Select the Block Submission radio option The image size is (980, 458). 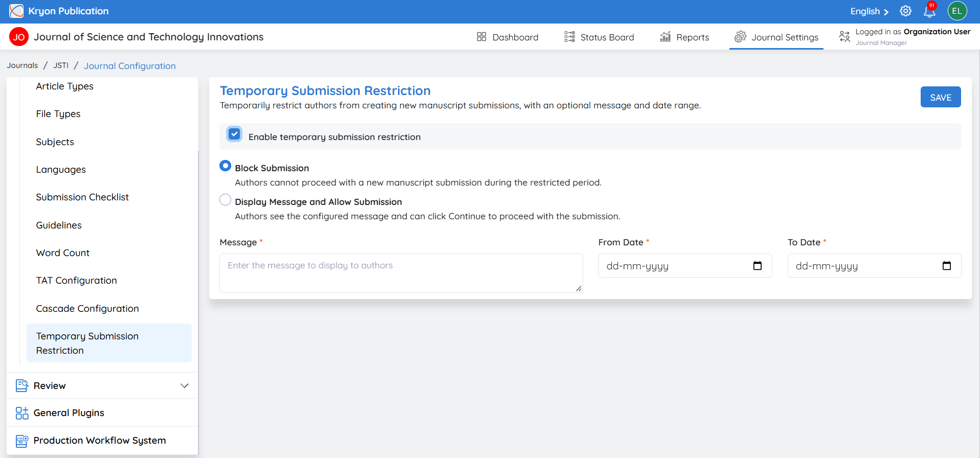[225, 166]
